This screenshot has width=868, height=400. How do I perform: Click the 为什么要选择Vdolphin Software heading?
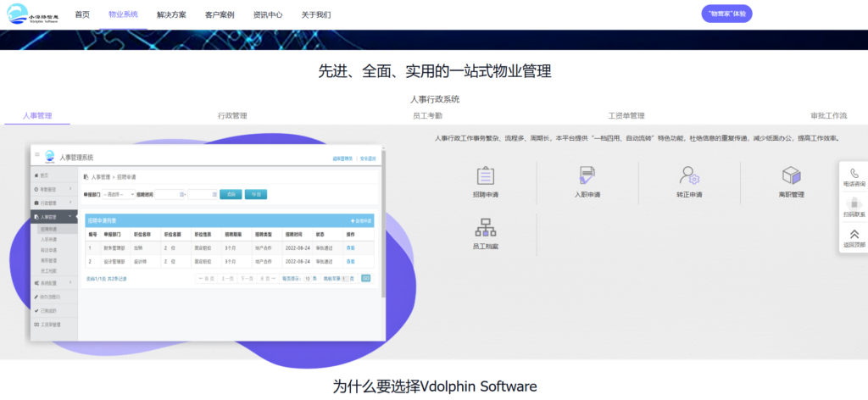point(435,386)
